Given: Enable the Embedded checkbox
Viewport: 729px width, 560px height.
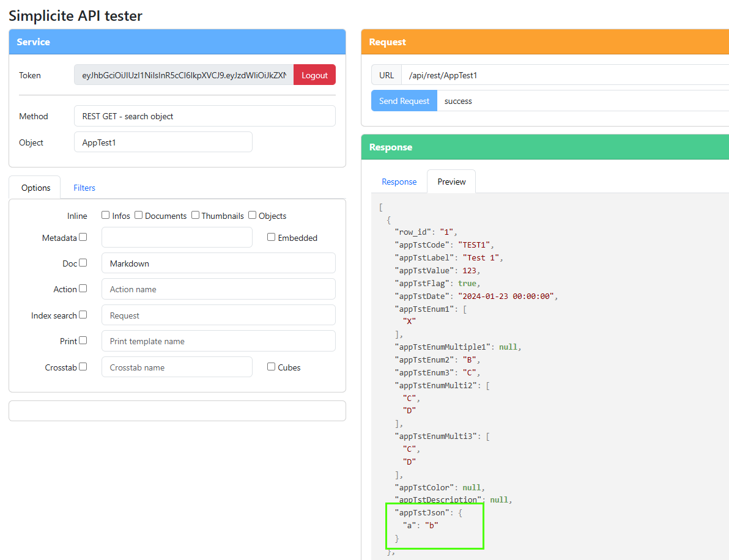Looking at the screenshot, I should click(272, 237).
